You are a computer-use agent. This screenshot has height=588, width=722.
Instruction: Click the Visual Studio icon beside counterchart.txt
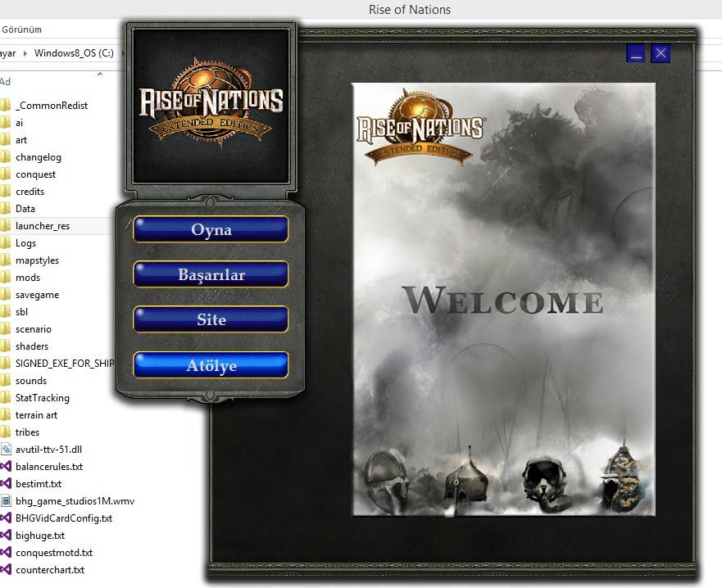point(6,570)
